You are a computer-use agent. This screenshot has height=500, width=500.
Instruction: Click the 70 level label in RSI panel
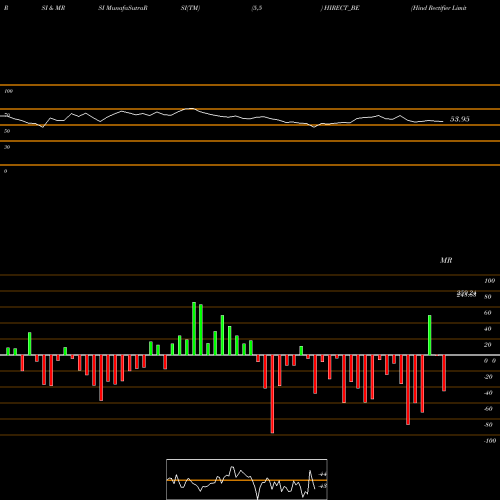(7, 115)
